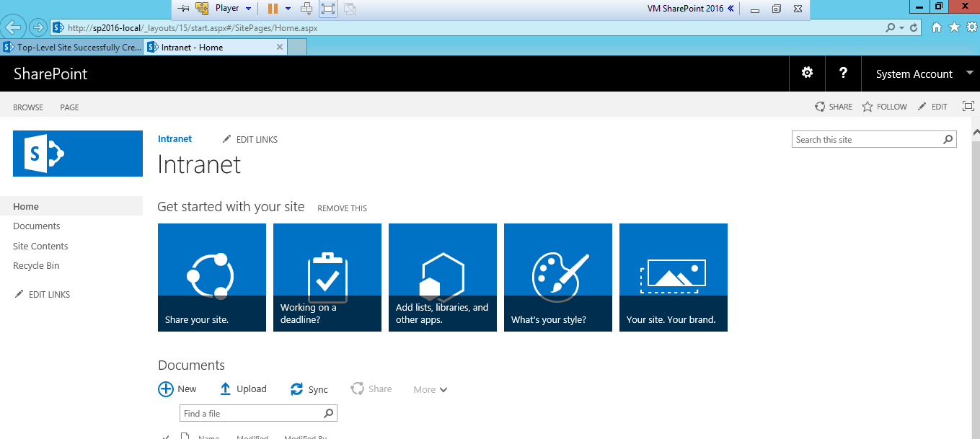The width and height of the screenshot is (980, 439).
Task: Click the Upload arrow icon
Action: click(226, 389)
